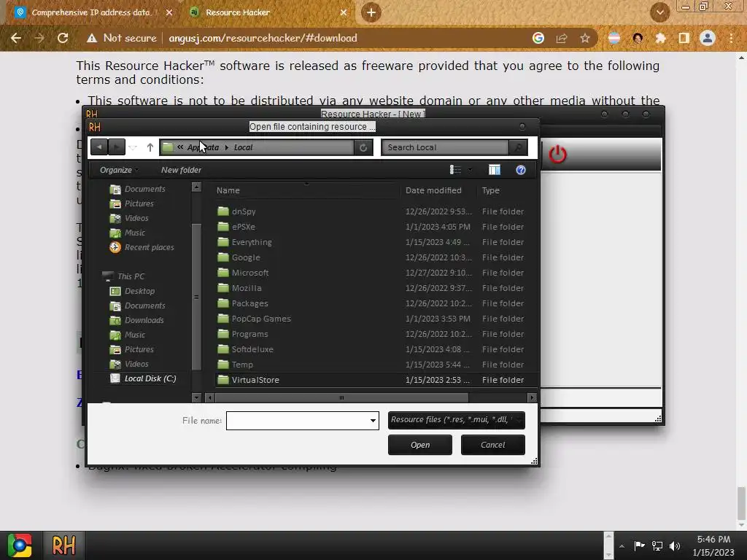Open Desktop under This PC
Image resolution: width=747 pixels, height=560 pixels.
click(x=133, y=291)
